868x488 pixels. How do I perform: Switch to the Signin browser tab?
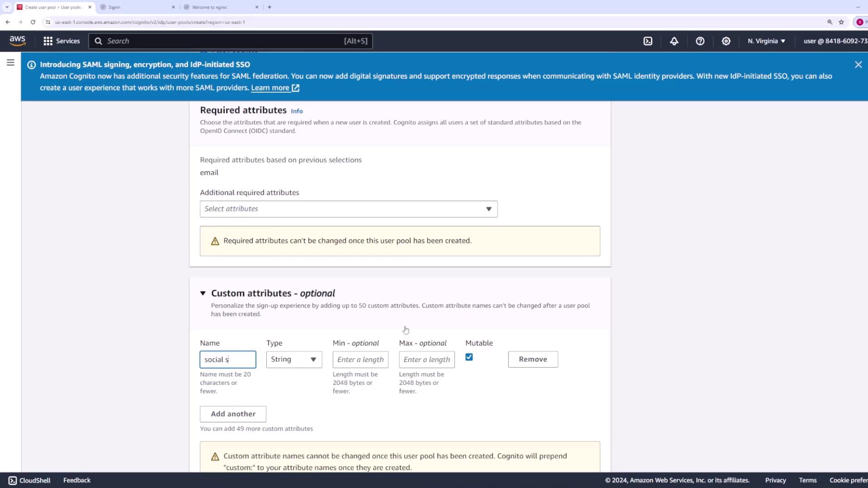click(x=136, y=7)
